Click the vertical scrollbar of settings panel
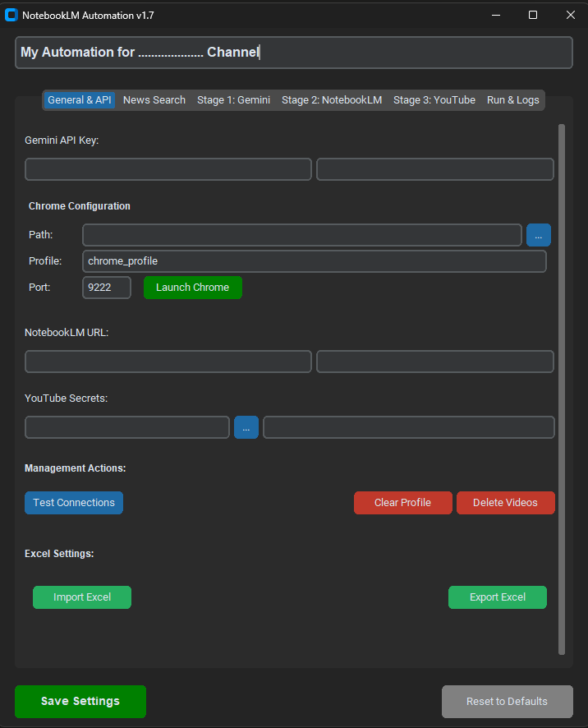Screen dimensions: 588x728 tap(562, 389)
